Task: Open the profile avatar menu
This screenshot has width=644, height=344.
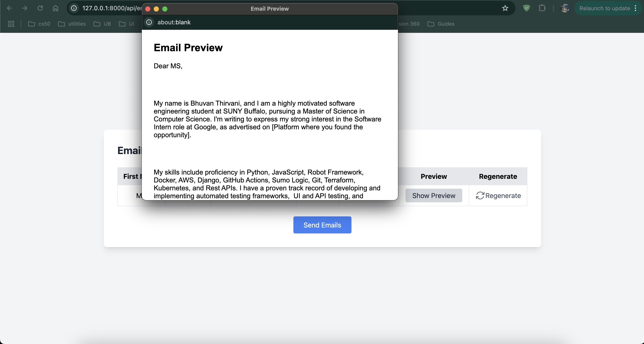Action: (x=565, y=8)
